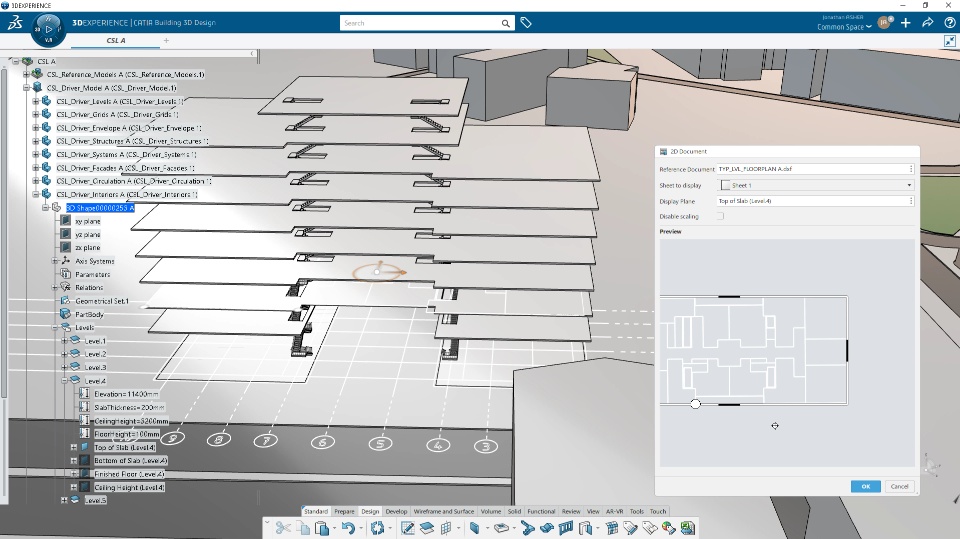The height and width of the screenshot is (539, 960).
Task: Click the pocket/tray shape icon
Action: click(x=501, y=528)
